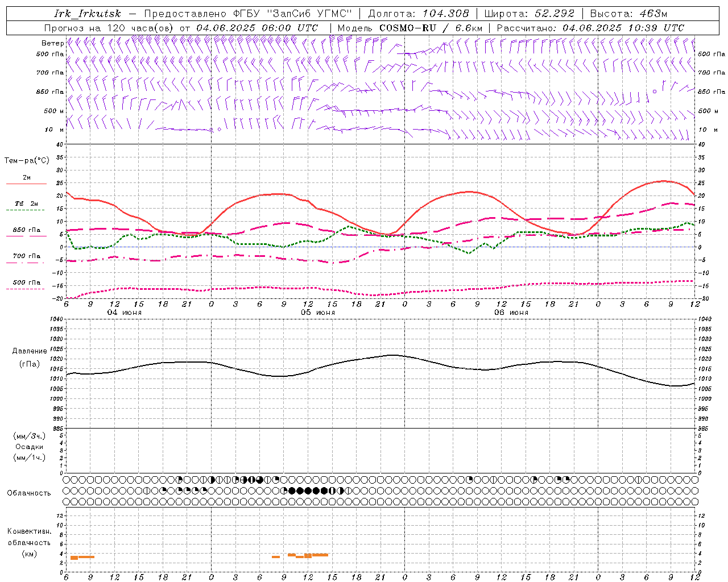Click the orange convective bar near 04 June 9h
Screen dimensions: 728x582
tap(86, 557)
